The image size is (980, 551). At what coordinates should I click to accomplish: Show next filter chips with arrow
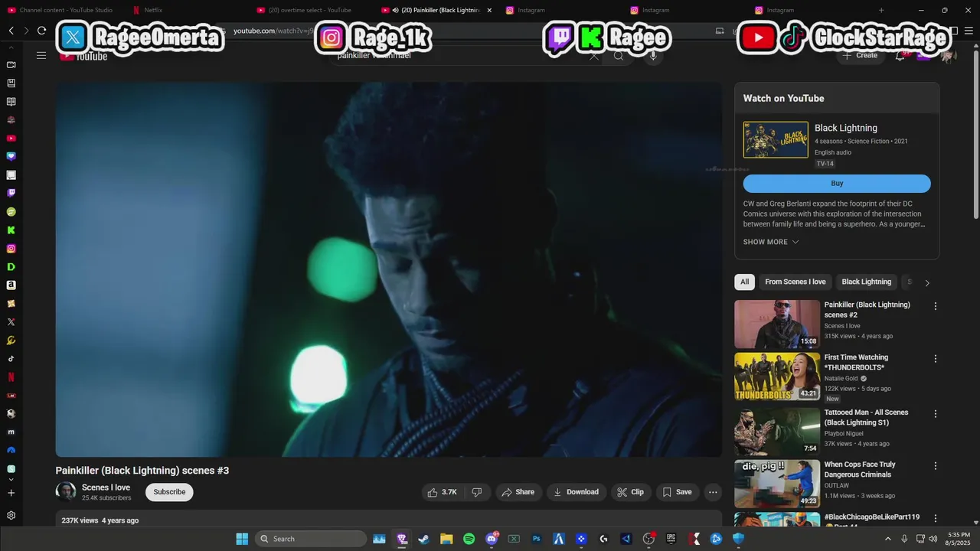(x=927, y=282)
